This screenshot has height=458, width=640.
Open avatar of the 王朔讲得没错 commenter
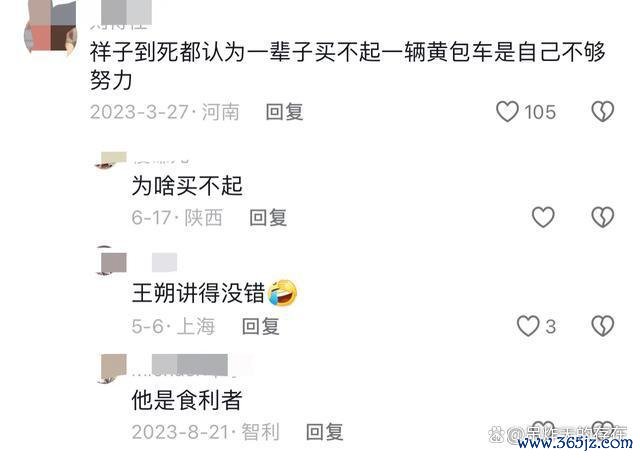111,261
